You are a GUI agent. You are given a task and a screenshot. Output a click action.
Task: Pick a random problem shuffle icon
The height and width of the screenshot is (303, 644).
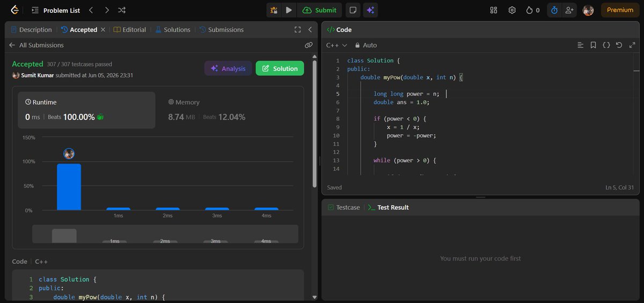pyautogui.click(x=122, y=10)
